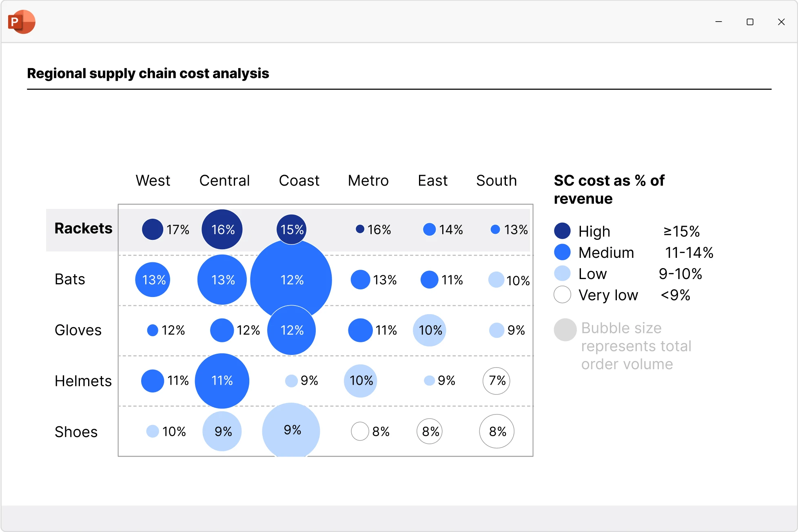Select the South column header
This screenshot has width=798, height=532.
tap(496, 180)
